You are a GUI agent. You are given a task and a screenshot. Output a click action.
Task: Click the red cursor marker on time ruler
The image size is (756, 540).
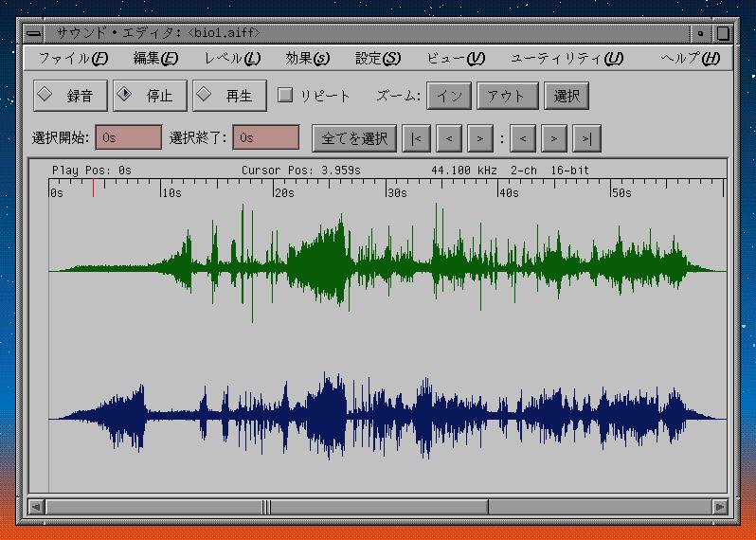click(93, 188)
